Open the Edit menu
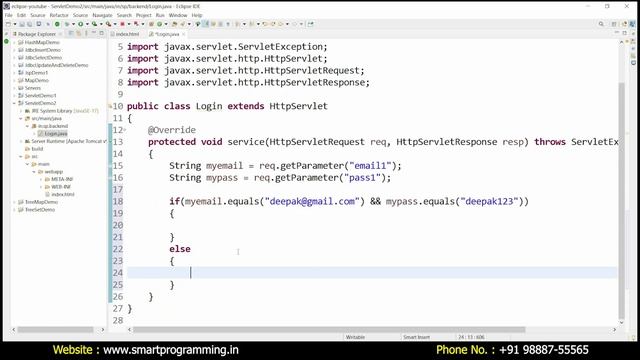The width and height of the screenshot is (640, 360). tap(21, 15)
